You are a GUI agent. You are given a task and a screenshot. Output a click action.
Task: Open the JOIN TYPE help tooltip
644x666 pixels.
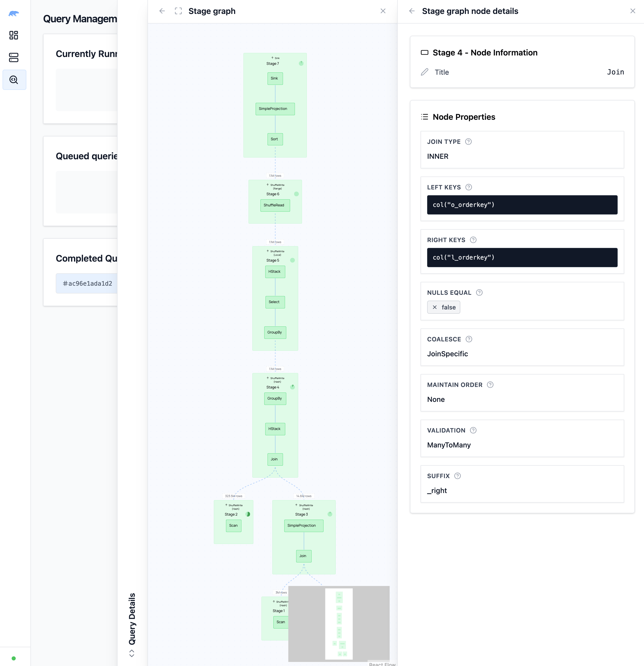click(468, 142)
